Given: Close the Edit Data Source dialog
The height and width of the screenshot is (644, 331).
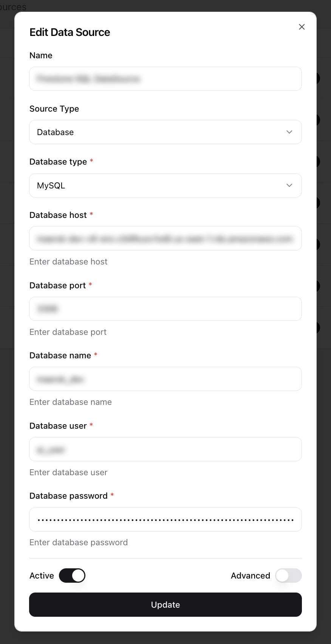Looking at the screenshot, I should tap(302, 27).
